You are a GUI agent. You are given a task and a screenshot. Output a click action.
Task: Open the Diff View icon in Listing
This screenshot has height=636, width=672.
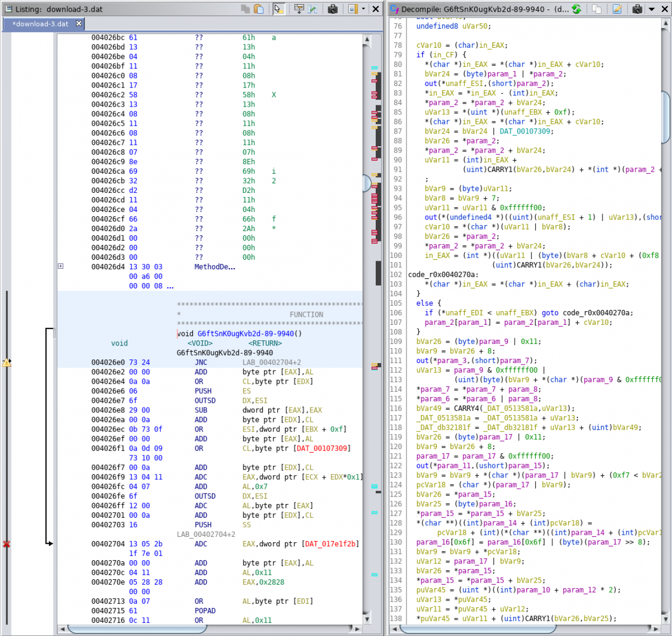point(313,9)
